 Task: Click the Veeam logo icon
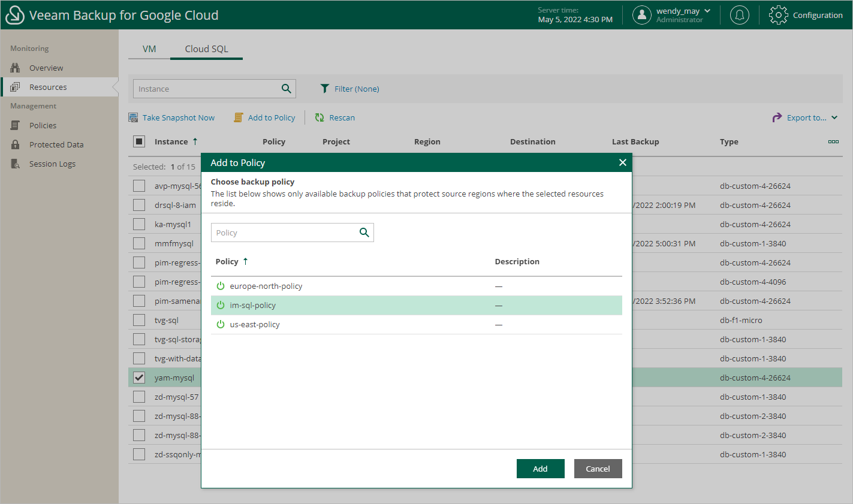pyautogui.click(x=14, y=15)
